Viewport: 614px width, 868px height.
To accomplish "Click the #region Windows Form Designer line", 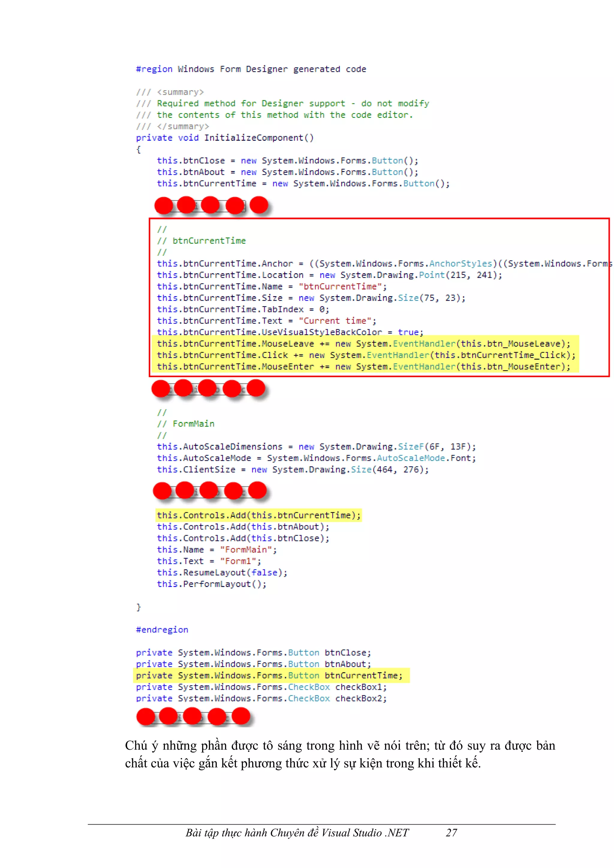I will click(251, 69).
